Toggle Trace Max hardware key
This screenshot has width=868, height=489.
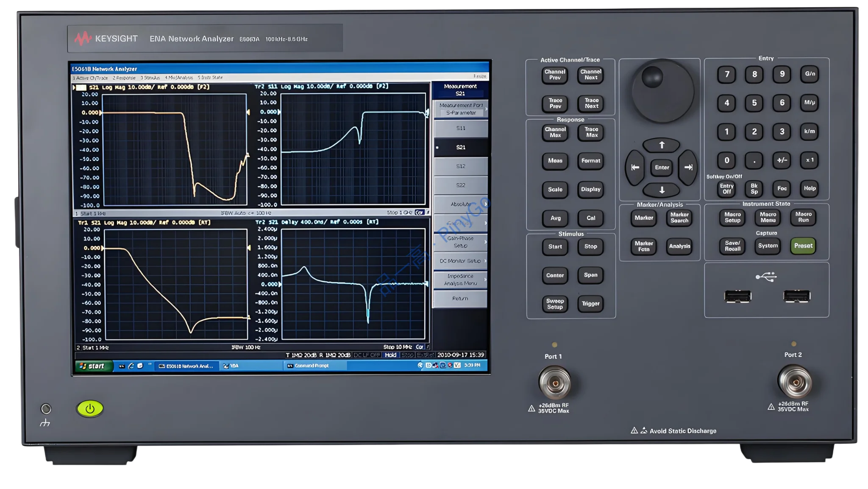[x=591, y=132]
